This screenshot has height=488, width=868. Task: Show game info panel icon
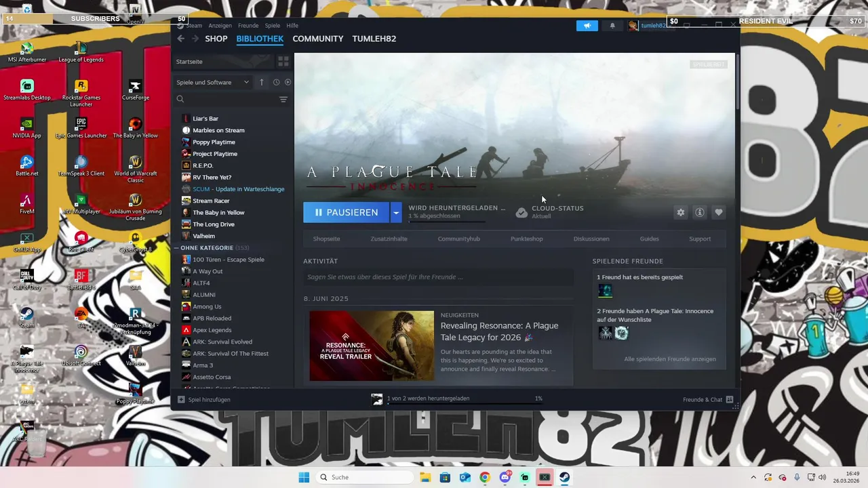tap(699, 213)
